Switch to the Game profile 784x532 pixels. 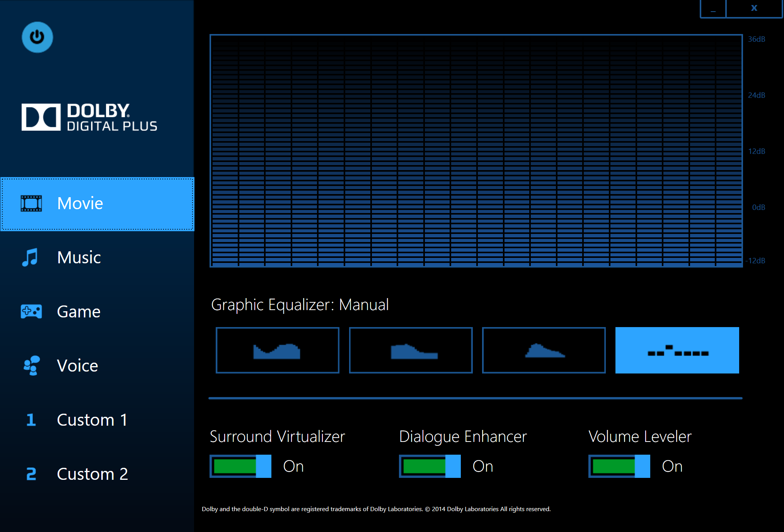[97, 312]
